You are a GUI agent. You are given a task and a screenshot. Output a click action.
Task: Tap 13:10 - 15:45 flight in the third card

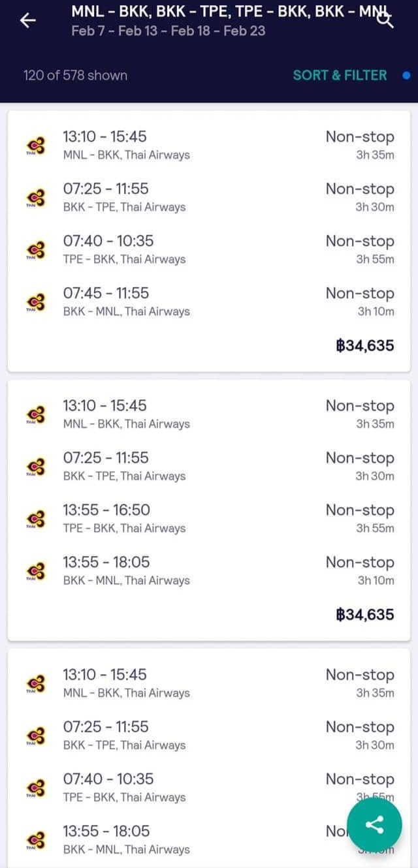(209, 683)
